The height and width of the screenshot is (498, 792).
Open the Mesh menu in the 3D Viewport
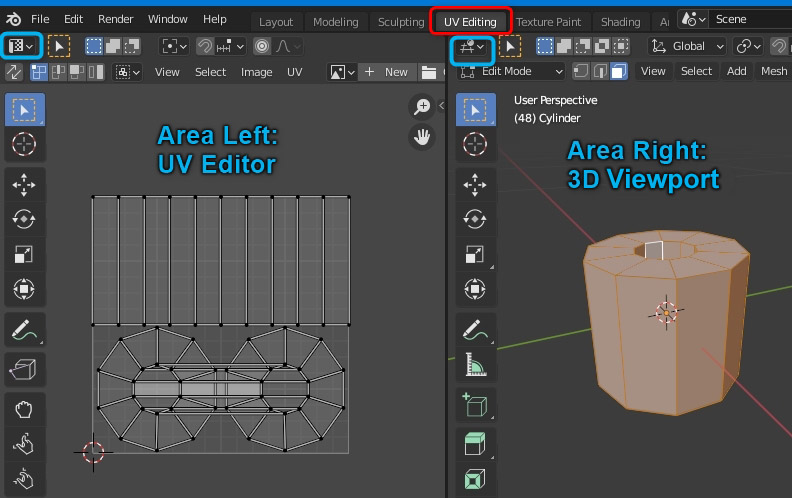tap(773, 71)
